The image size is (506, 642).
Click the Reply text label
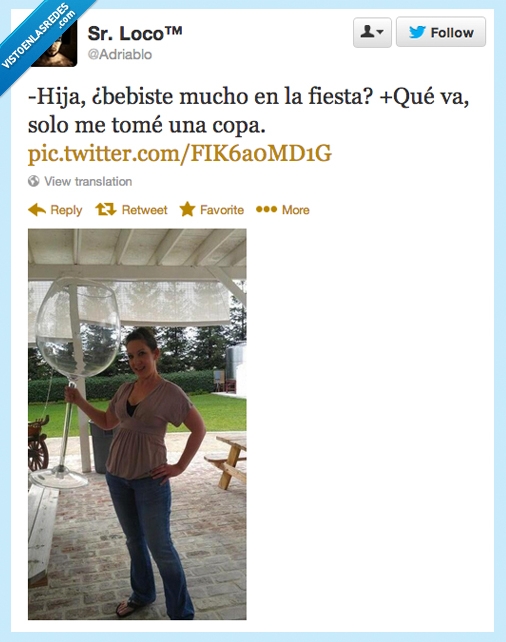click(66, 210)
